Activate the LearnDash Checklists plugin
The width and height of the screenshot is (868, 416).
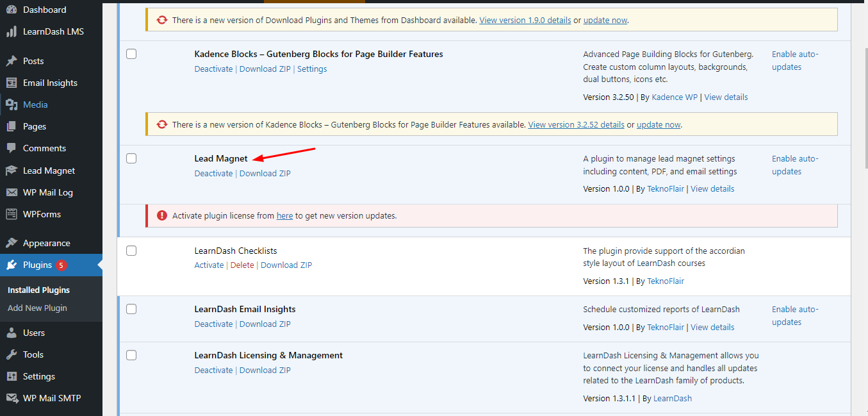(209, 265)
